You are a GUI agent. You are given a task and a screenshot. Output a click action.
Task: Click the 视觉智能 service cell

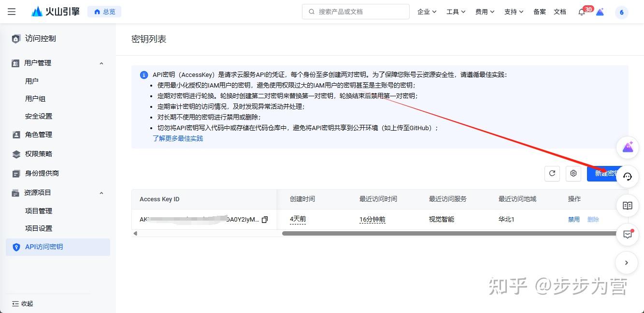(442, 219)
